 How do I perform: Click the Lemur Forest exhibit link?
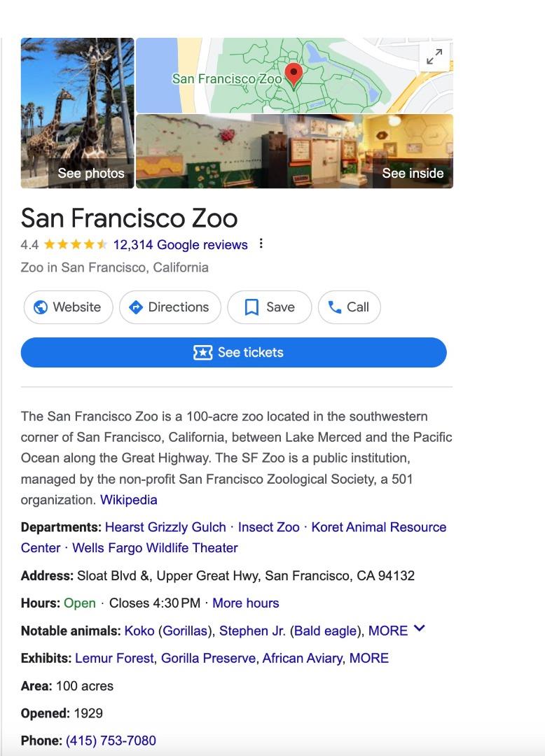(x=116, y=658)
